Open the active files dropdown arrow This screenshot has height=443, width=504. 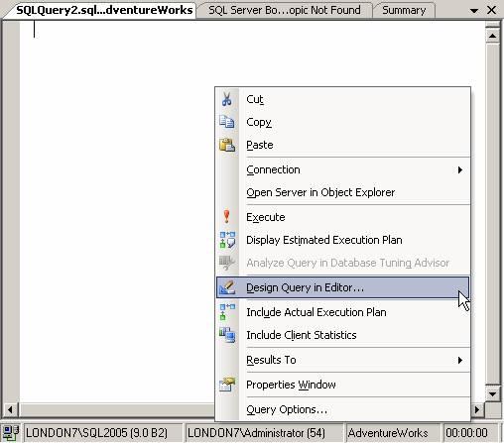click(x=474, y=11)
